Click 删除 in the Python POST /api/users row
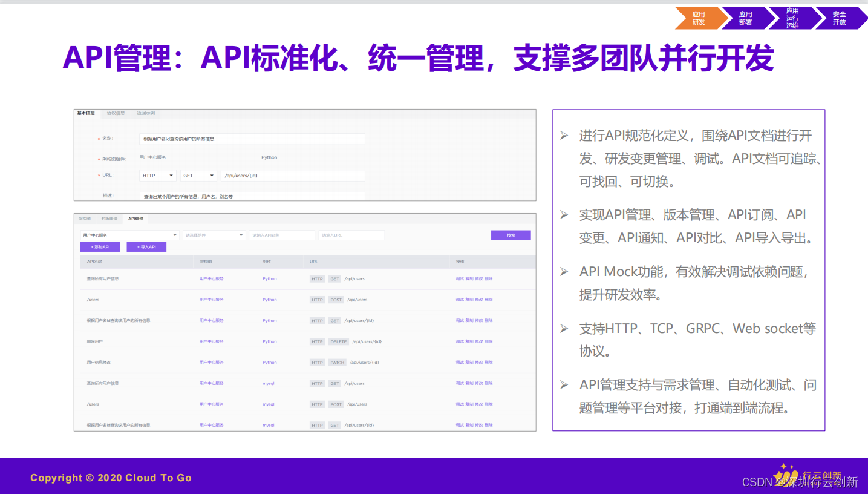This screenshot has width=868, height=494. [489, 300]
